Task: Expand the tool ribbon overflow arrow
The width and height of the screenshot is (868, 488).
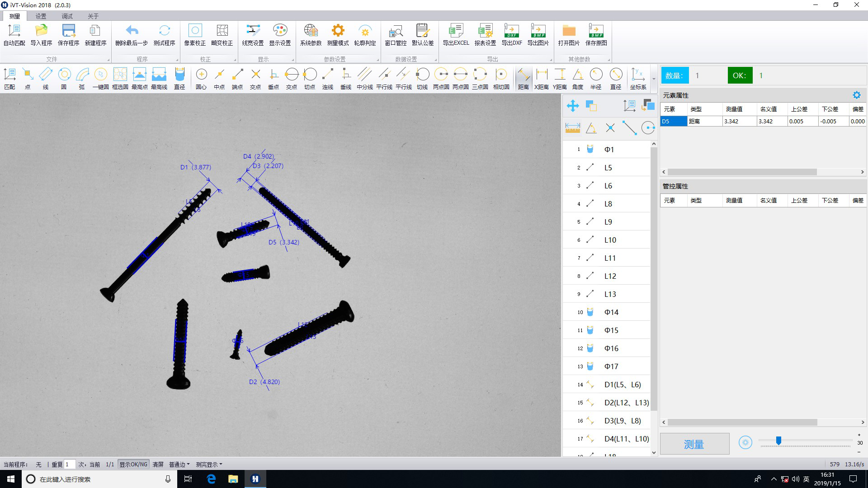Action: click(654, 79)
